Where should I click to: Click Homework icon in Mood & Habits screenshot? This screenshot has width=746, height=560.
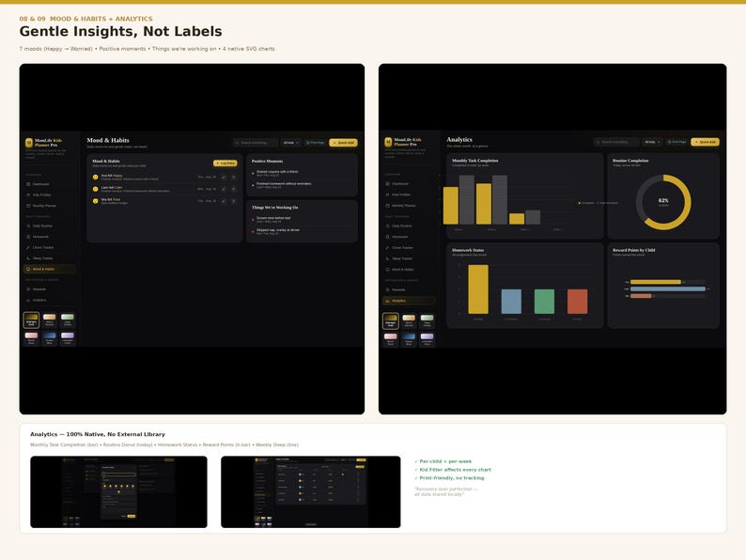pyautogui.click(x=28, y=237)
